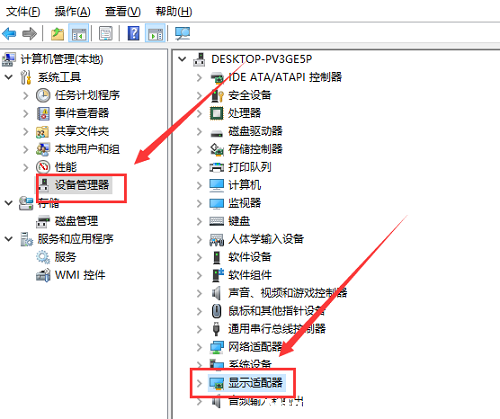Screen dimensions: 500x419
Task: Open Help via blue question mark icon
Action: (x=133, y=33)
